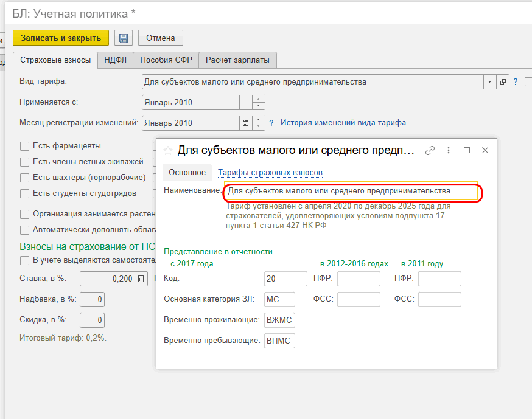Click ellipsis button of 'Применяется с' field
Image resolution: width=532 pixels, height=419 pixels.
pyautogui.click(x=246, y=102)
